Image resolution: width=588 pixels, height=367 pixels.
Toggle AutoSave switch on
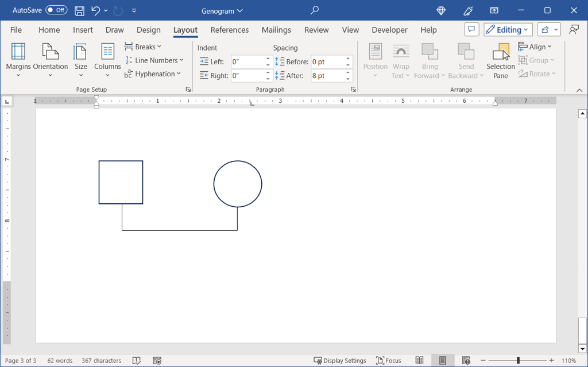pyautogui.click(x=56, y=10)
